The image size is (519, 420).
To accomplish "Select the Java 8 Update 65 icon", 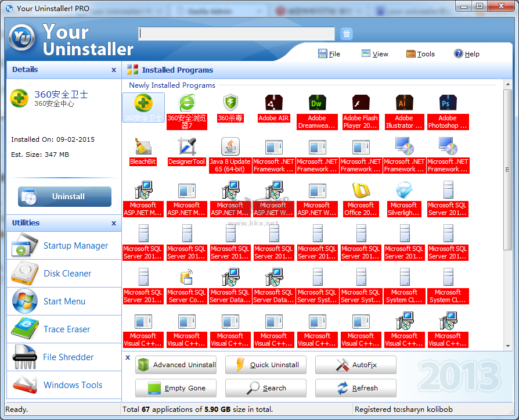I will pyautogui.click(x=230, y=147).
